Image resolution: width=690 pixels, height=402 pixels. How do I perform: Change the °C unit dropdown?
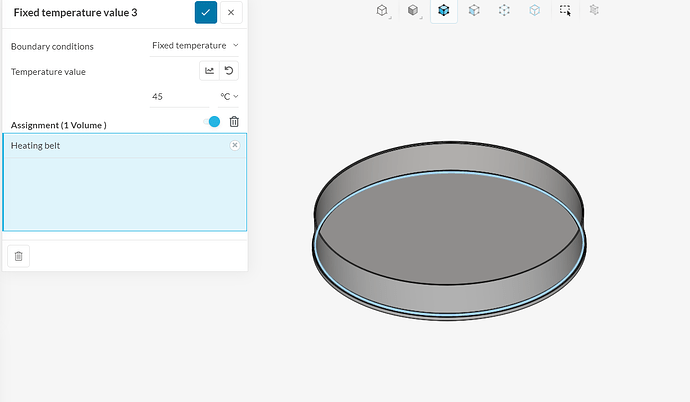(229, 97)
